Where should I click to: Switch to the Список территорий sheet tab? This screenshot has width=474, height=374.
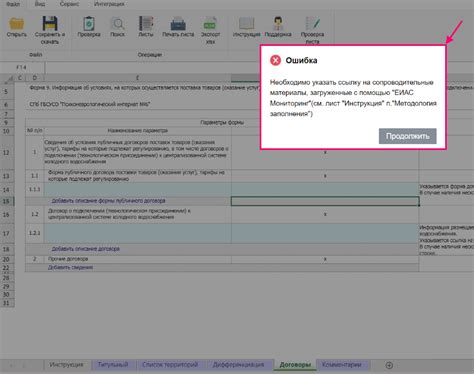click(170, 365)
